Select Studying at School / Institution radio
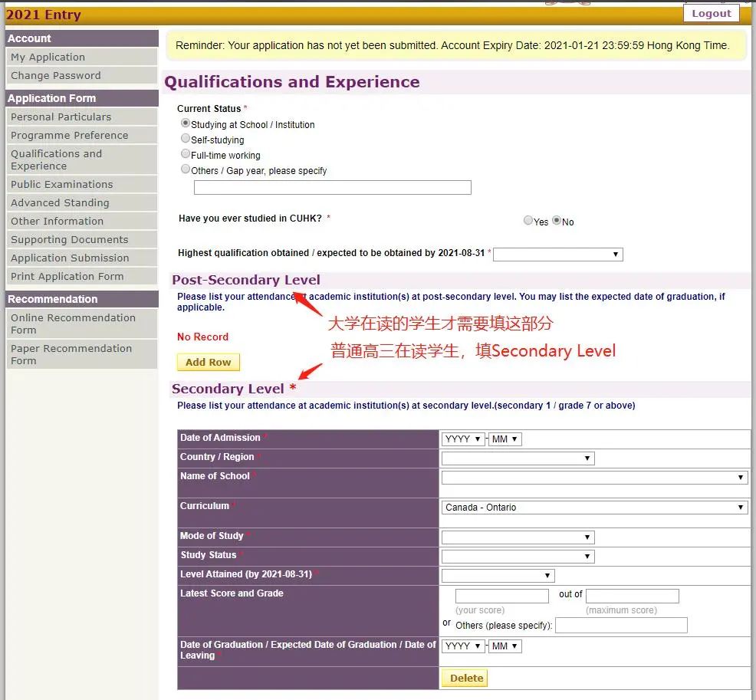 pyautogui.click(x=185, y=123)
